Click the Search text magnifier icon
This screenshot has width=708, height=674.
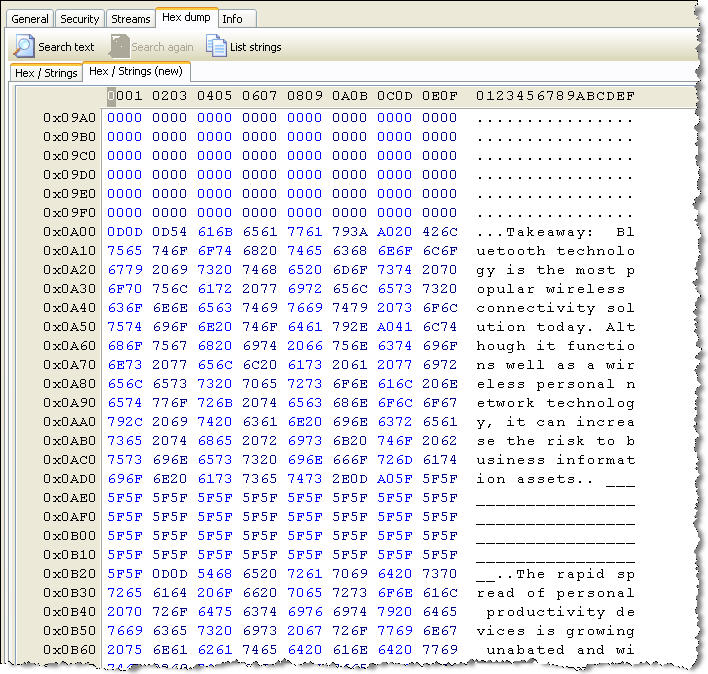coord(24,46)
